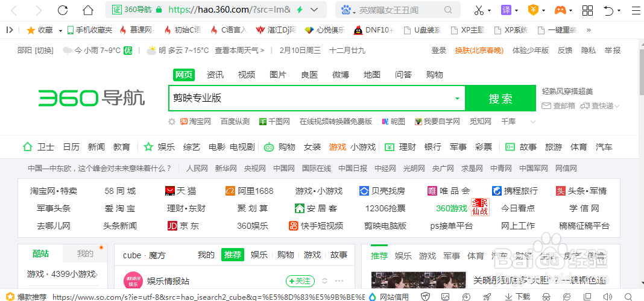This screenshot has width=644, height=301.
Task: Select 推荐 tab in cube 魔方 panel
Action: coord(233,255)
